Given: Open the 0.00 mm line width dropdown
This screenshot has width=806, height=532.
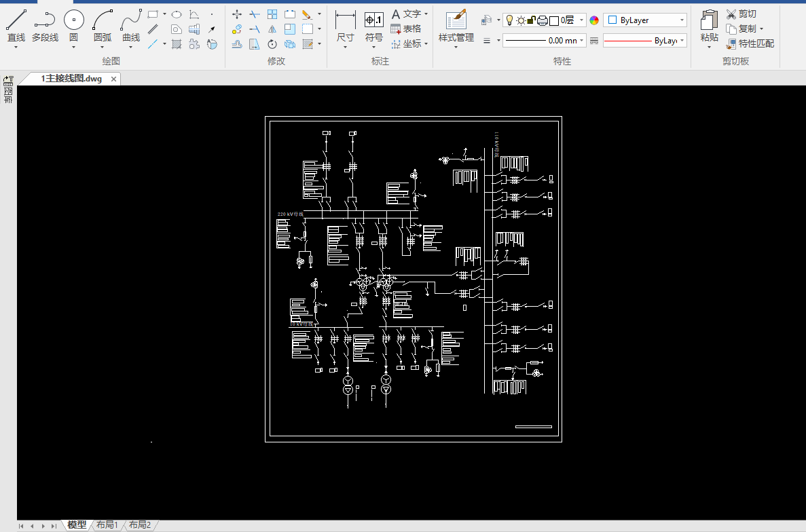Looking at the screenshot, I should (x=544, y=41).
